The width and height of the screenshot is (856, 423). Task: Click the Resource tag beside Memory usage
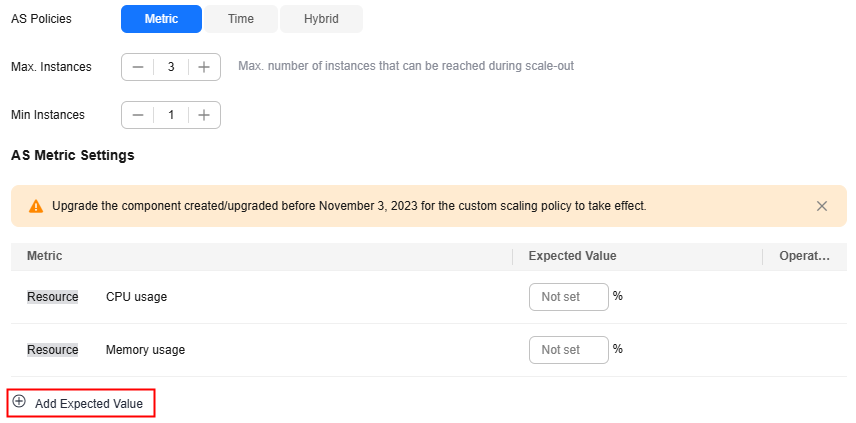(52, 350)
